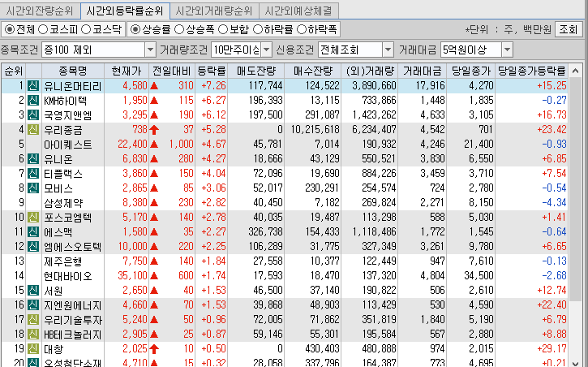Select the stock name 아이퀘스트
The image size is (588, 367).
[68, 145]
